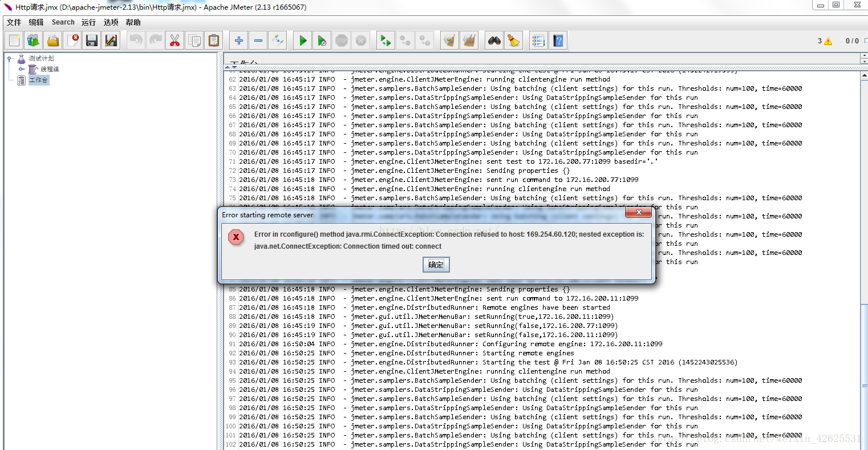Click the Save As pencil-floppy icon

click(x=111, y=40)
